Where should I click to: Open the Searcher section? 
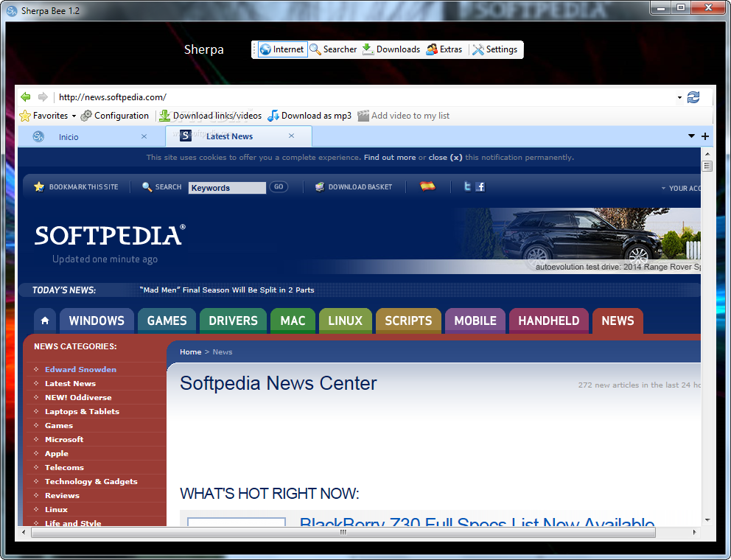[x=333, y=49]
